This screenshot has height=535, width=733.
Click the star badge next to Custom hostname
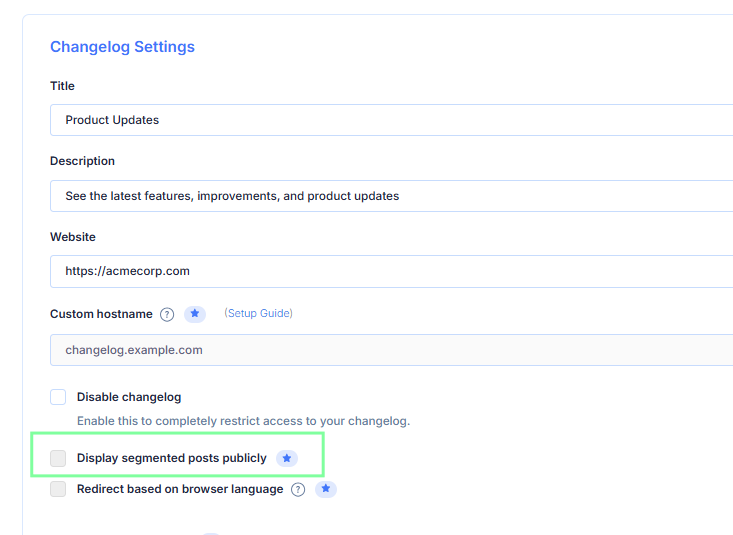coord(195,314)
